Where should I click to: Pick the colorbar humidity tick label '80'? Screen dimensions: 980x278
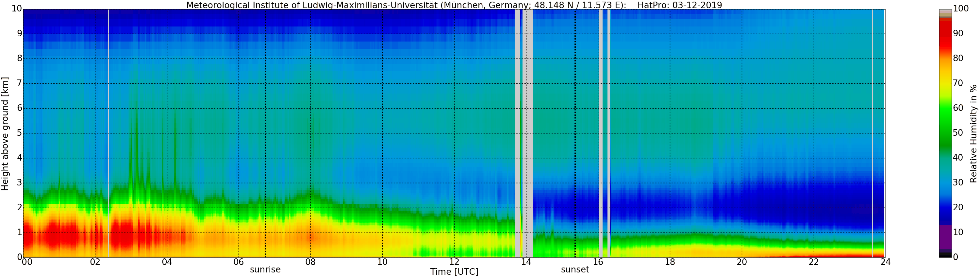958,58
